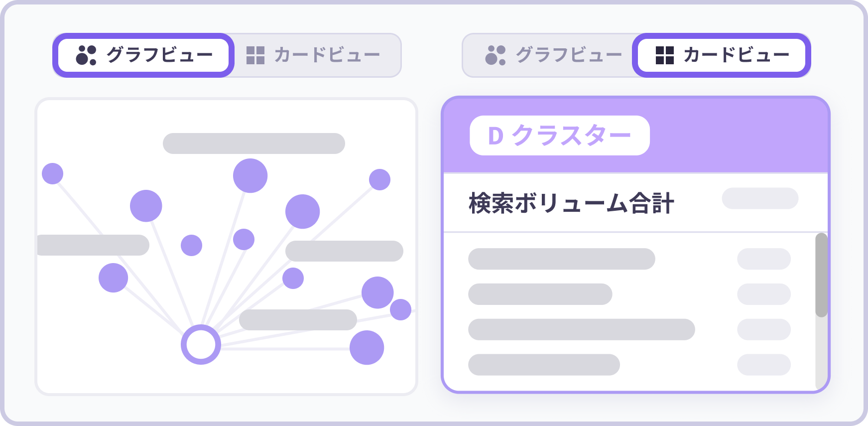Click the bottom-right large purple node
This screenshot has height=426, width=868.
[367, 347]
